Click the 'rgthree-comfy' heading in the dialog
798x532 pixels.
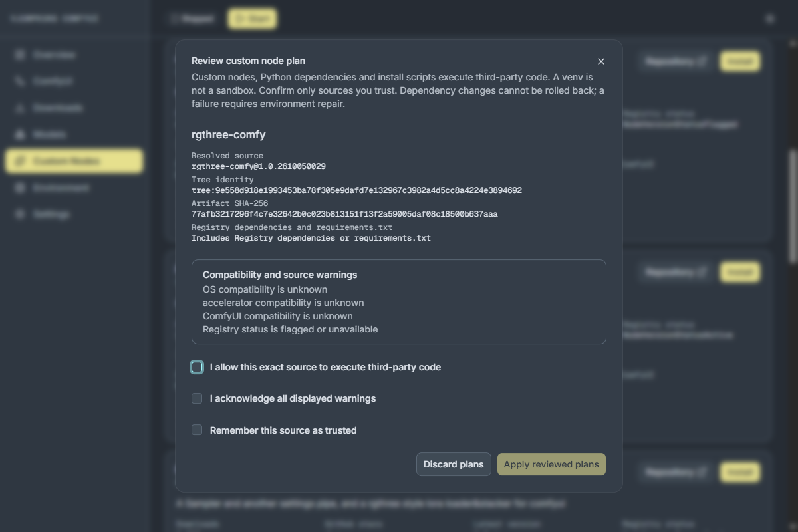pos(229,134)
